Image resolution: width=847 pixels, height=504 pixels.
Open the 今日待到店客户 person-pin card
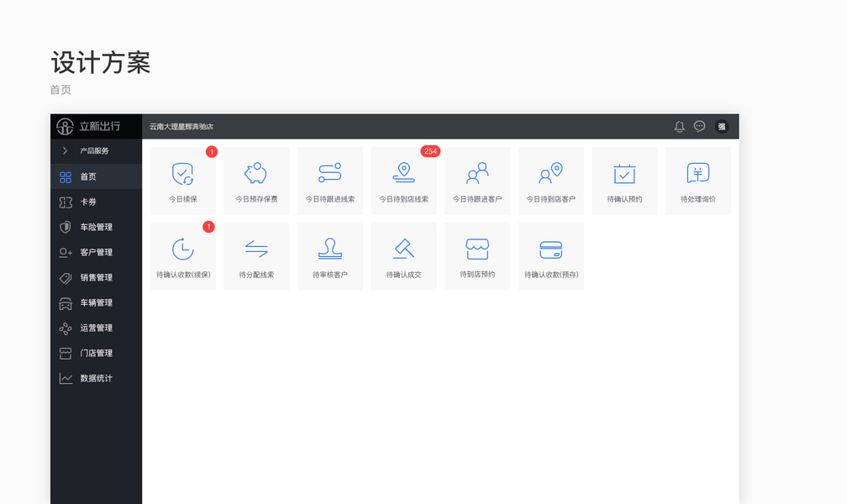pyautogui.click(x=551, y=181)
